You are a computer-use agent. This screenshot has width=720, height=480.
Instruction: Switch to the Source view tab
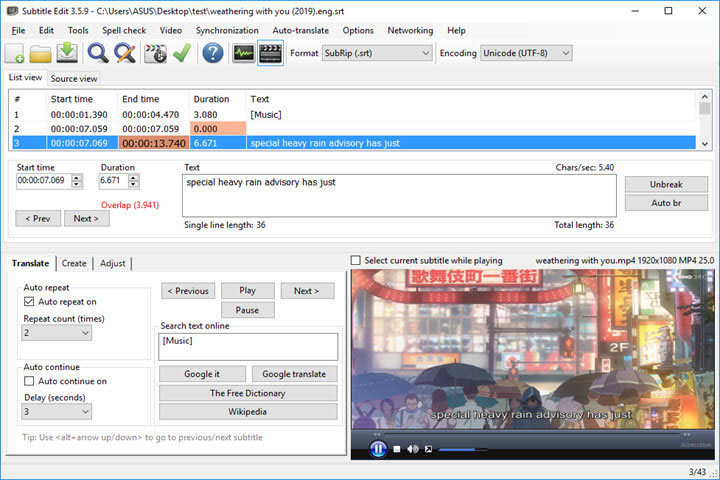74,78
